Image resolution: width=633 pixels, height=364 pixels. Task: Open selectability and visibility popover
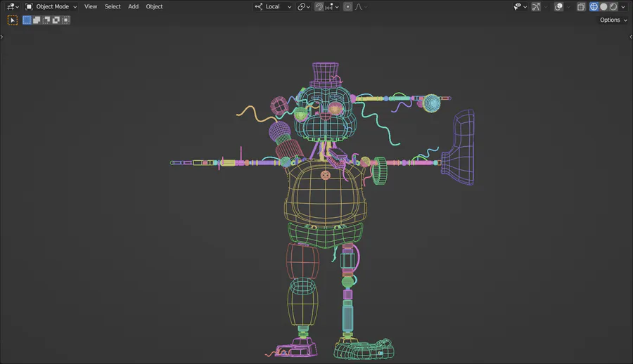[x=520, y=6]
